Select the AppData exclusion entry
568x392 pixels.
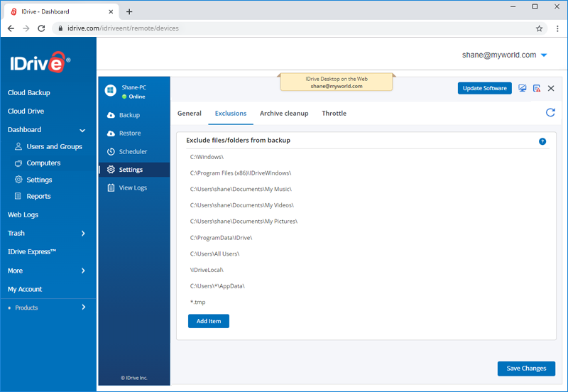[x=217, y=286]
